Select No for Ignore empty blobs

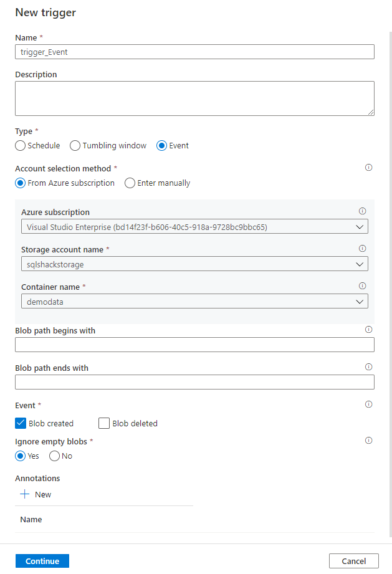tap(54, 456)
